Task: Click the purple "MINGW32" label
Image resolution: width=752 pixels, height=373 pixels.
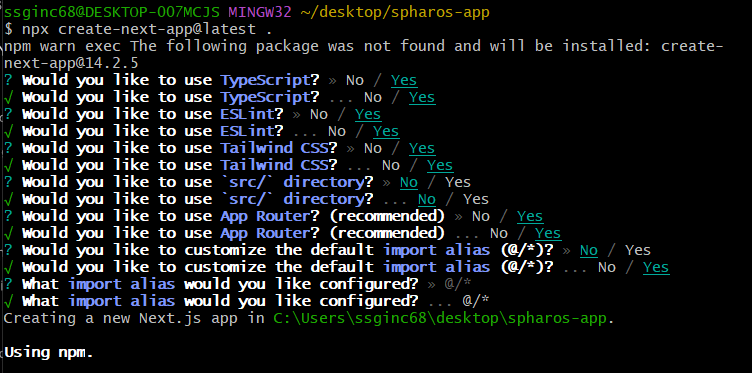Action: (259, 12)
